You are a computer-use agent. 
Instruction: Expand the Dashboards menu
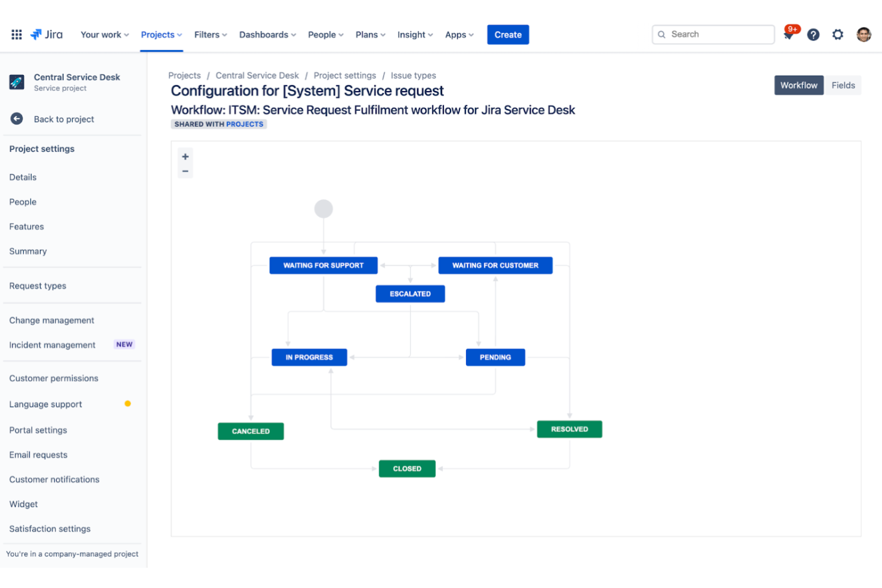(x=267, y=35)
